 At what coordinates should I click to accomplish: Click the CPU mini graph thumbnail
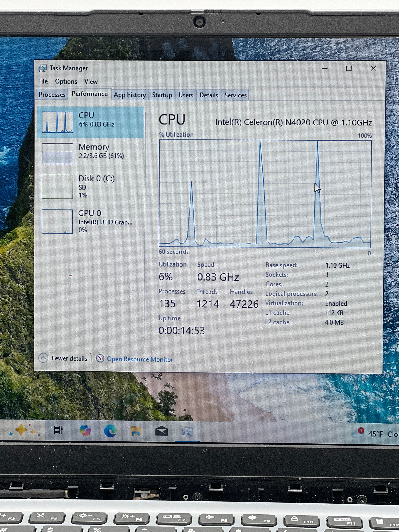coord(58,122)
